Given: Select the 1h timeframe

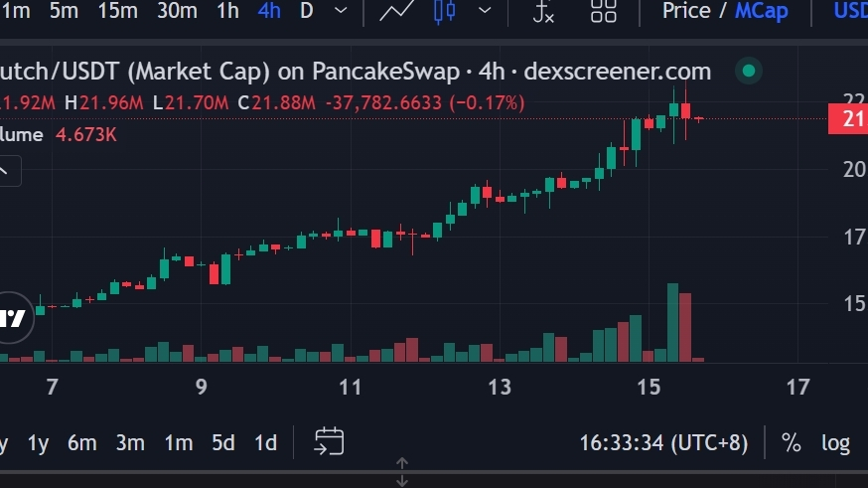Looking at the screenshot, I should [227, 11].
